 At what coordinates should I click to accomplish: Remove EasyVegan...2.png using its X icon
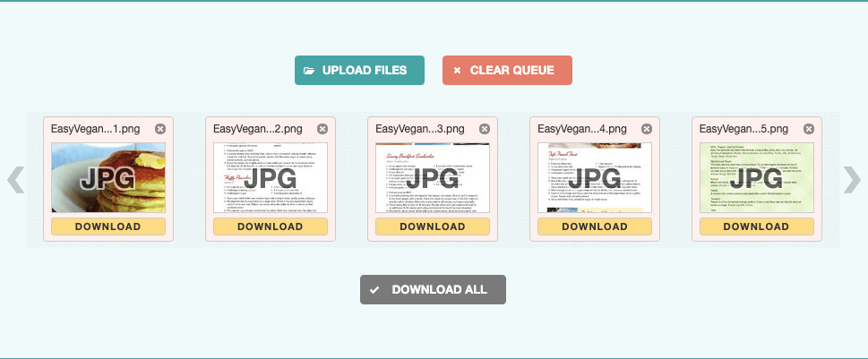tap(322, 129)
